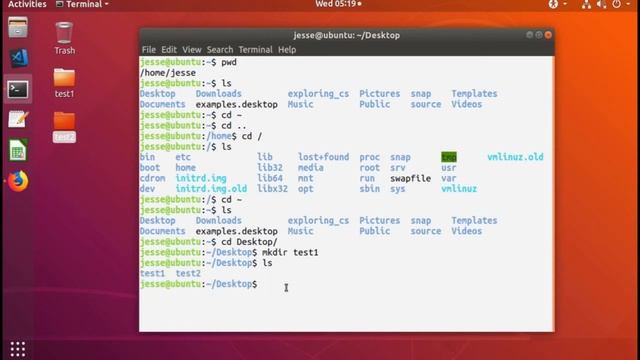This screenshot has height=360, width=640.
Task: Open the Edit menu in Terminal
Action: coord(169,49)
